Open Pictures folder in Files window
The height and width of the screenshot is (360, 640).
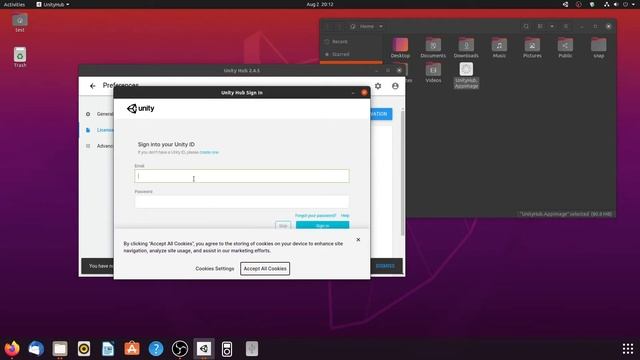point(532,48)
